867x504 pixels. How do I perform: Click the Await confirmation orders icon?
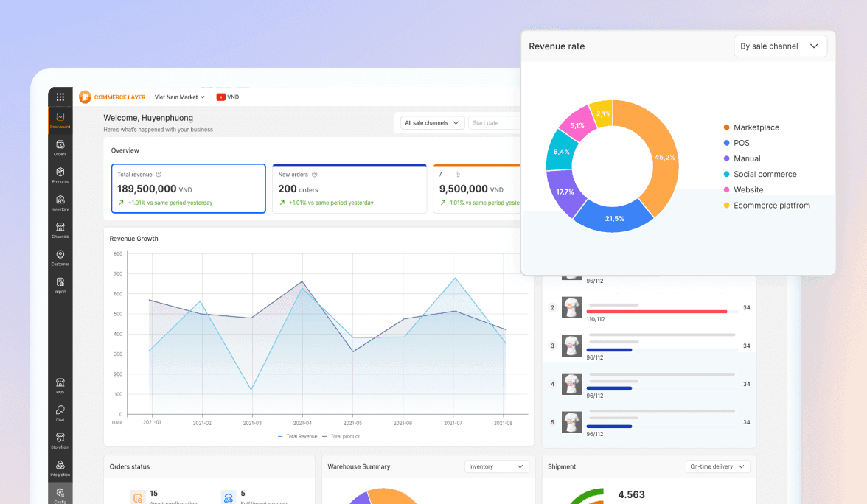click(137, 497)
